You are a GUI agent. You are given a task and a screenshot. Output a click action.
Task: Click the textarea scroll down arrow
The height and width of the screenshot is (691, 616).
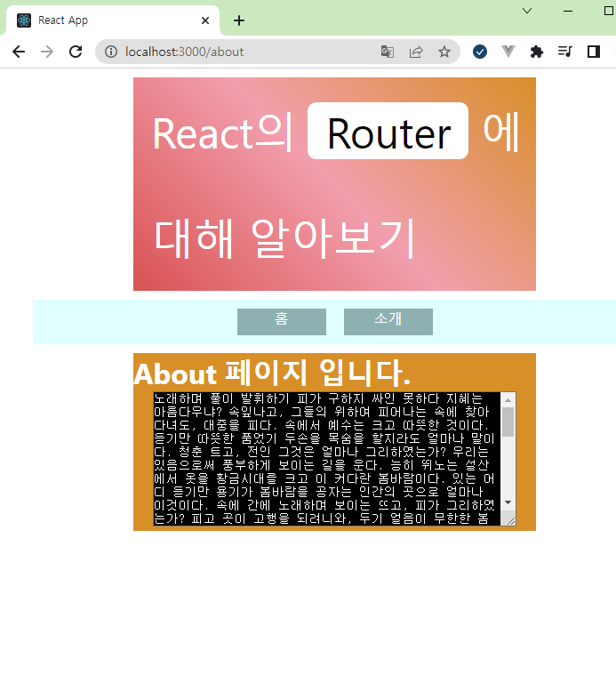click(x=508, y=502)
